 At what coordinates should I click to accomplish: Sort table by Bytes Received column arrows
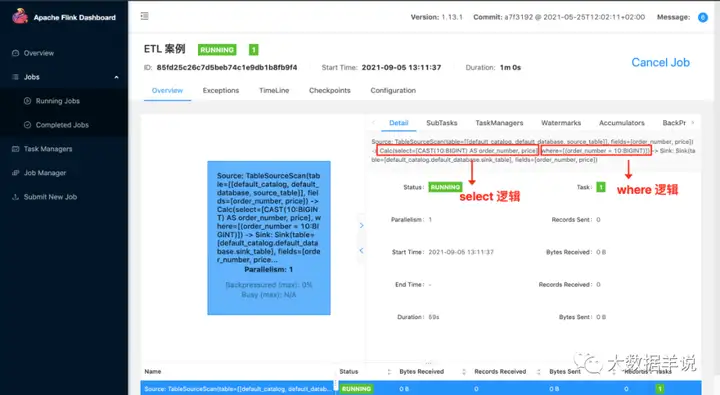point(464,372)
